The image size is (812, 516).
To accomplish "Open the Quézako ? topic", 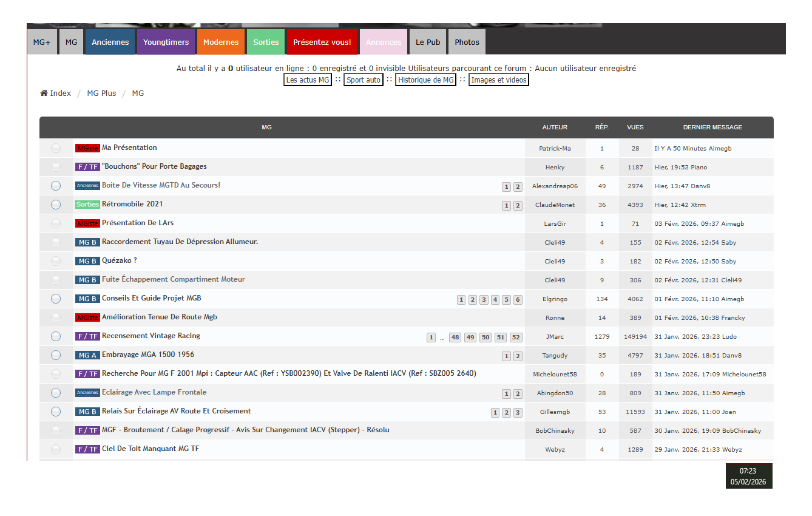I will click(119, 260).
